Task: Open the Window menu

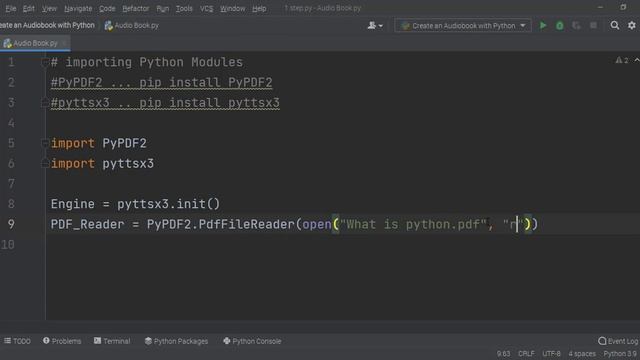Action: (232, 8)
